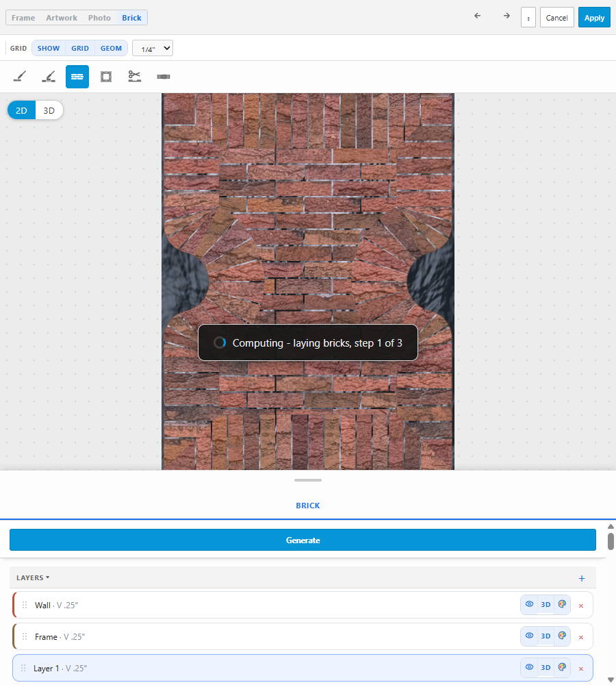
Task: Select the trowel-between-bricks tool icon
Action: point(49,77)
